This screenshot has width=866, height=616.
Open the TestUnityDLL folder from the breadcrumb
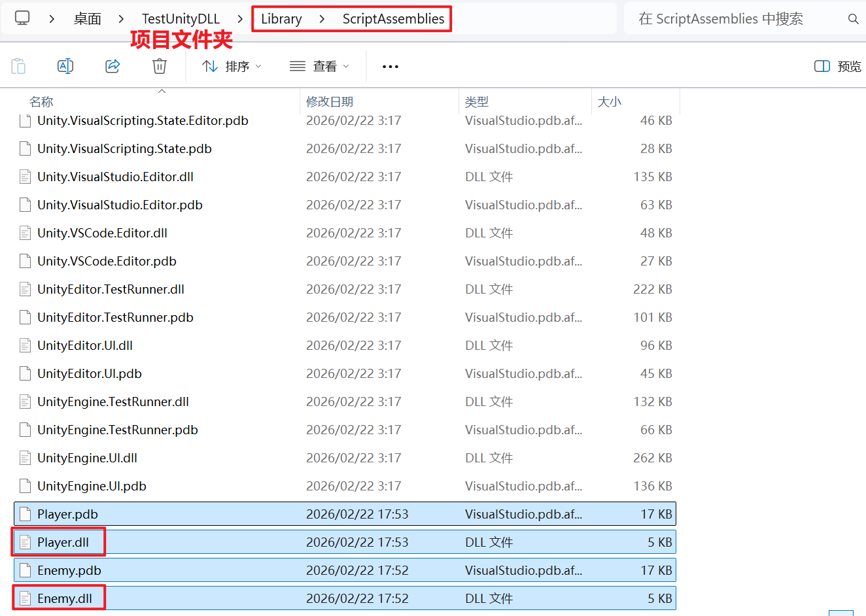coord(181,18)
